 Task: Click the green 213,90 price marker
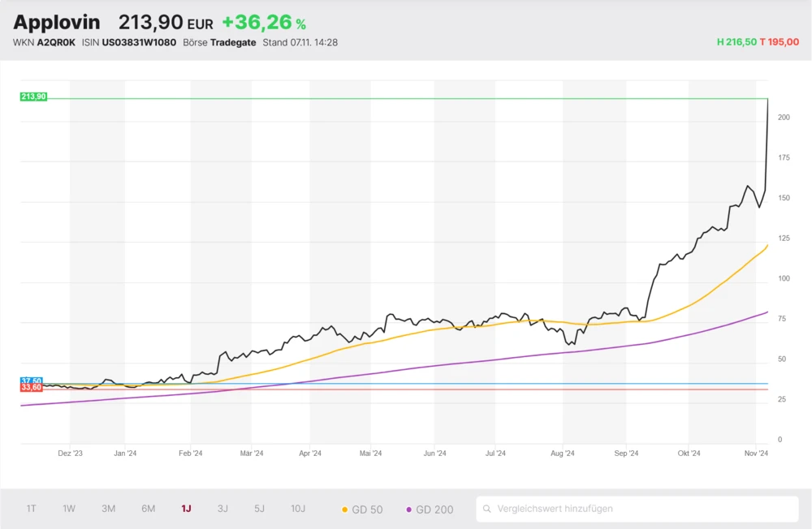[x=33, y=97]
